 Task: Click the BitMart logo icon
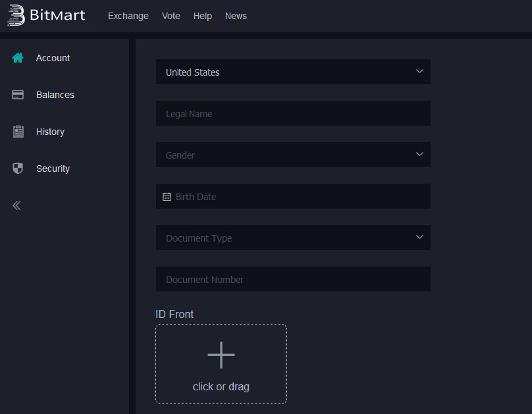16,15
